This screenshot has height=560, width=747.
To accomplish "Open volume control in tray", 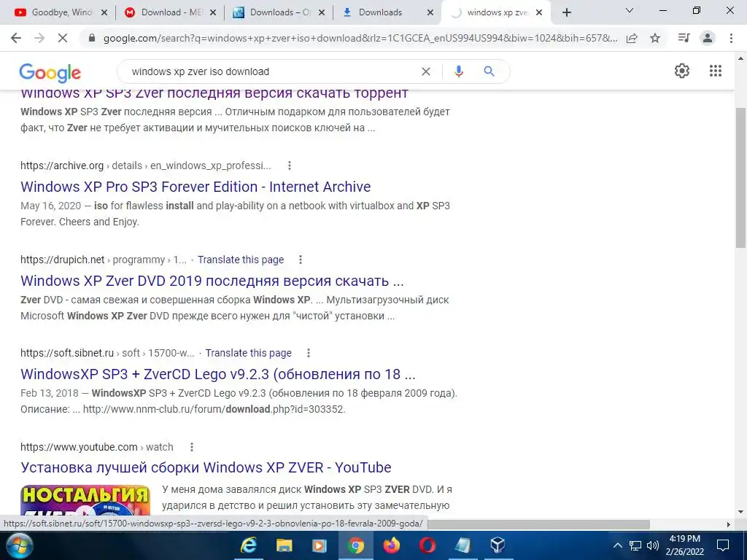I will coord(653,545).
